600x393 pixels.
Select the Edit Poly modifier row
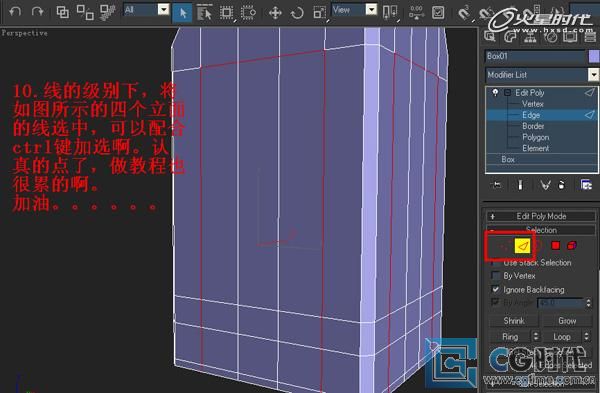[541, 93]
